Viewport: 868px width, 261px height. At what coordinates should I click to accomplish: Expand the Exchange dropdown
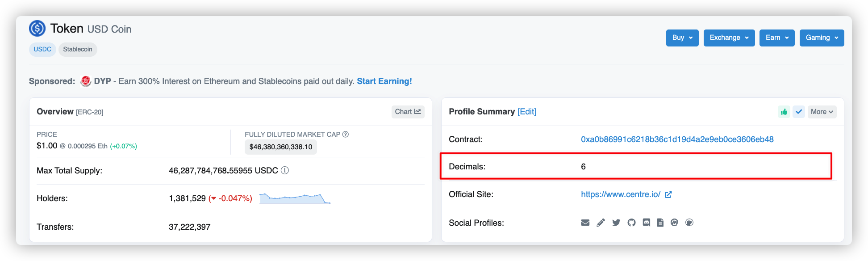pos(729,38)
